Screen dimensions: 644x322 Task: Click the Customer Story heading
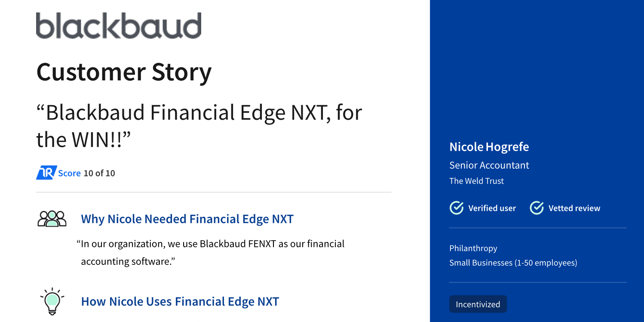[x=124, y=72]
